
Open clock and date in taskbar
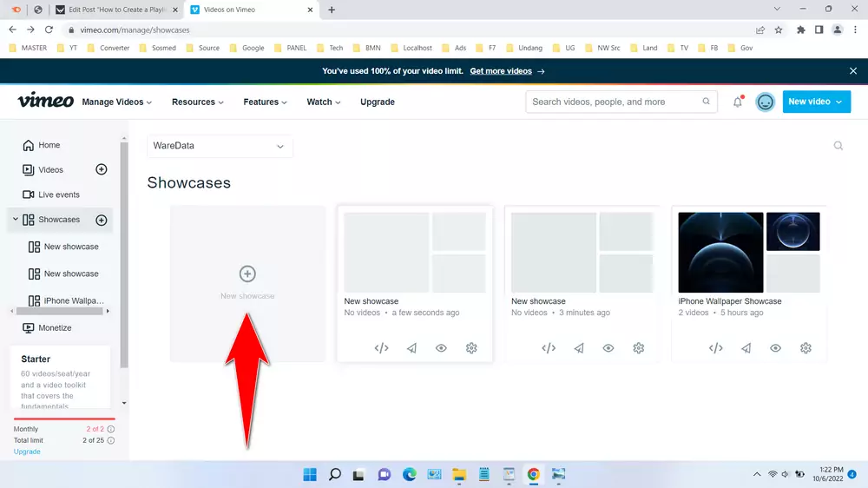coord(827,474)
